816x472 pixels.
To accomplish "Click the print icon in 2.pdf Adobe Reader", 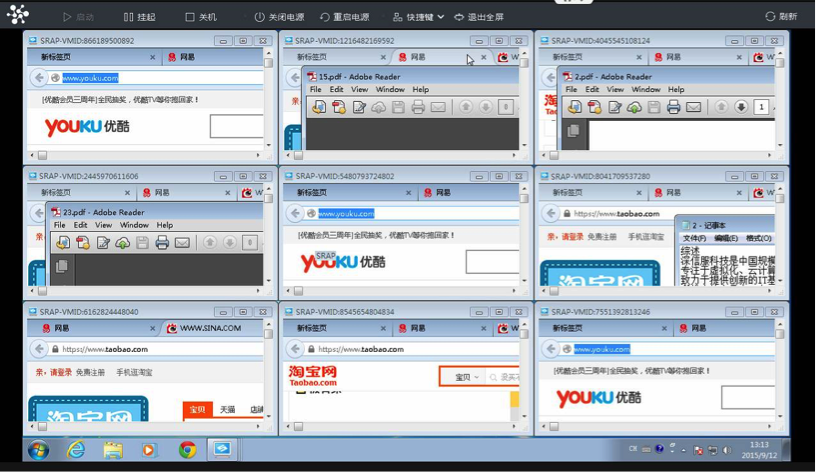I will 673,107.
